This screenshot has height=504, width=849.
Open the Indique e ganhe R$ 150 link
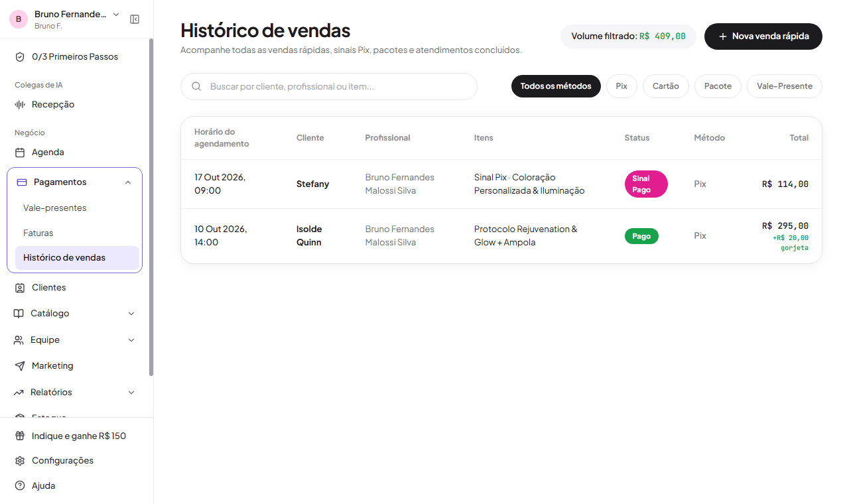(x=77, y=436)
